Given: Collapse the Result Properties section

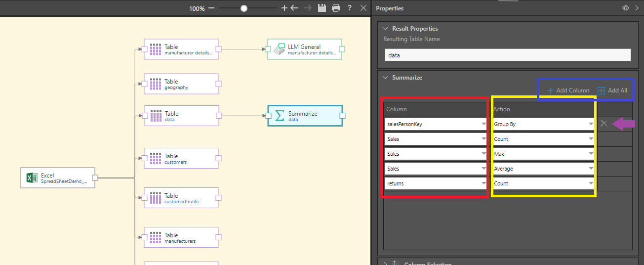Looking at the screenshot, I should tap(385, 29).
